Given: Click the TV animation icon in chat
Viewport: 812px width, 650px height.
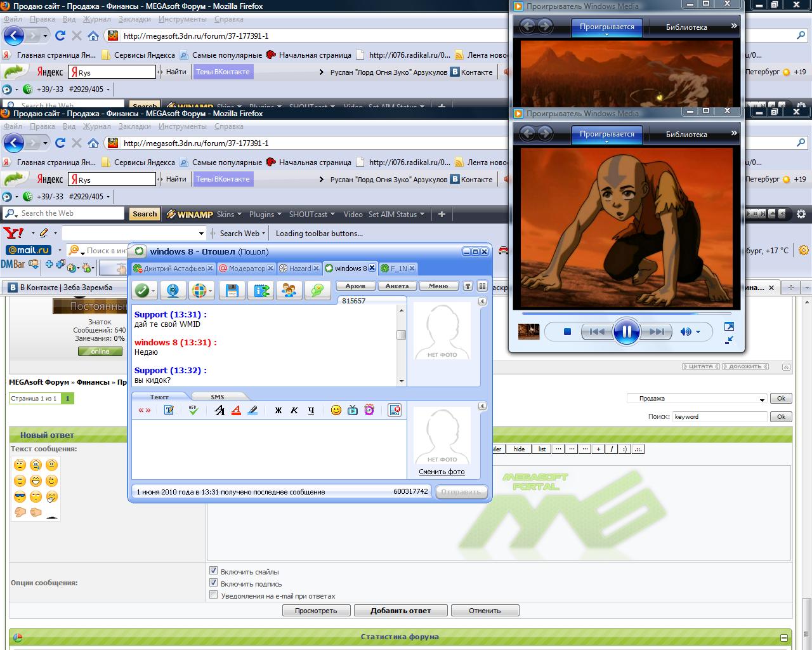Looking at the screenshot, I should tap(353, 410).
